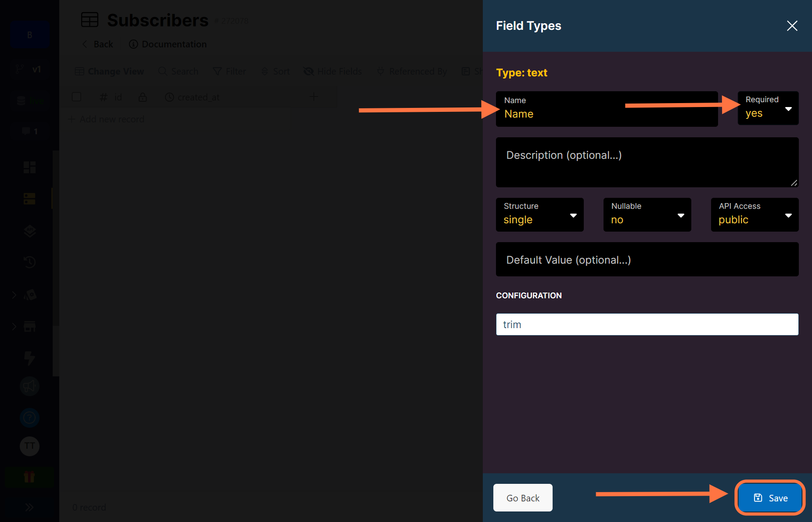Click Referenced By in the toolbar
The width and height of the screenshot is (812, 522).
(412, 72)
